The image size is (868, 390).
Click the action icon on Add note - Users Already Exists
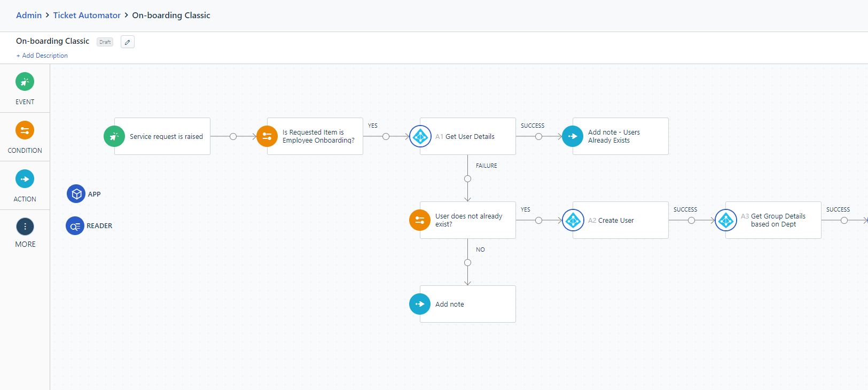tap(573, 136)
